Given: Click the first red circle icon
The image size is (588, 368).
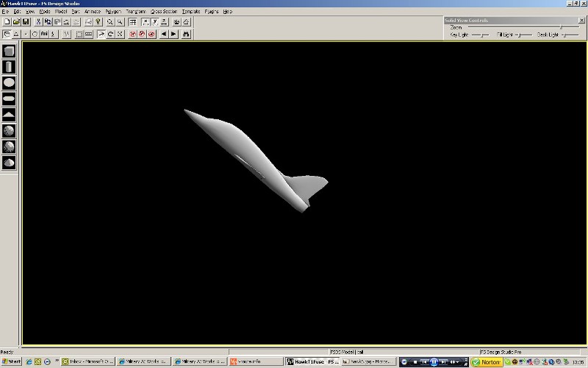Looking at the screenshot, I should tap(132, 34).
